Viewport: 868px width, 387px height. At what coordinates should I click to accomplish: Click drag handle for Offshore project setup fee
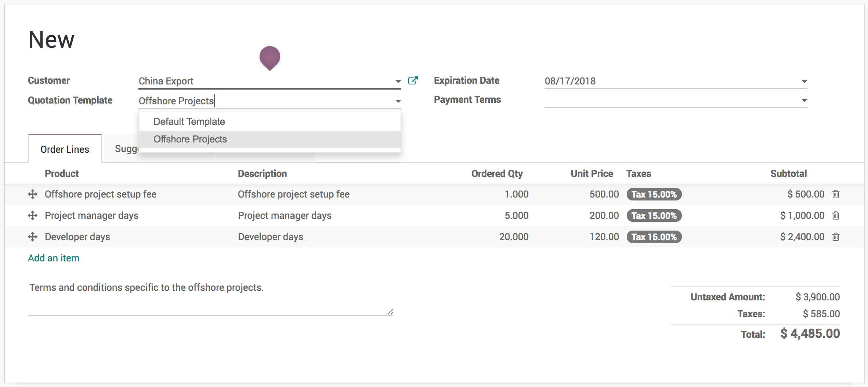click(x=33, y=194)
